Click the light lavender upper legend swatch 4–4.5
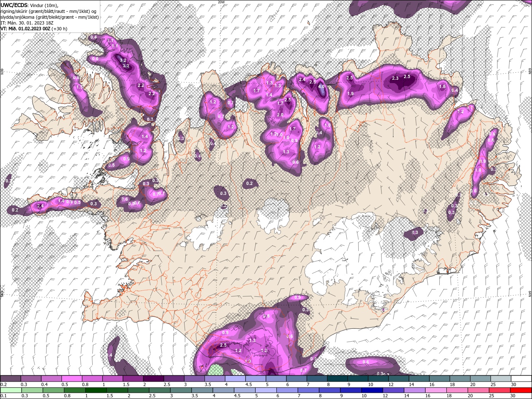532x399 pixels. point(235,379)
